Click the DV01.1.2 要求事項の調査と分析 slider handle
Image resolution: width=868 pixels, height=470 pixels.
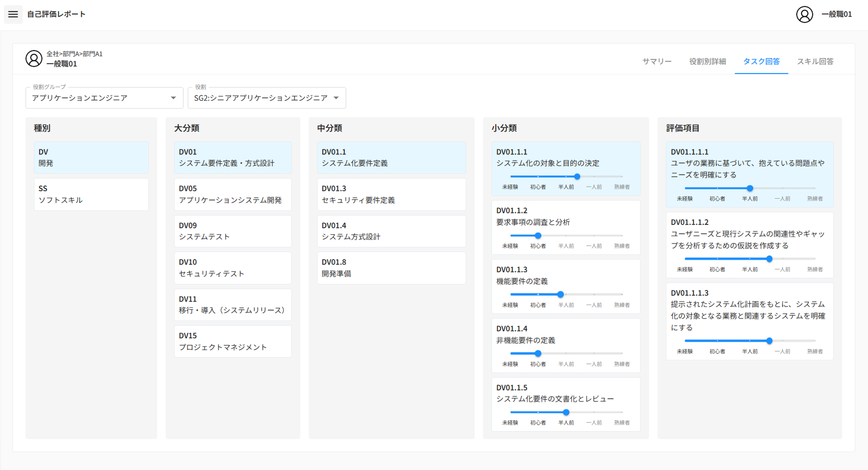click(538, 236)
